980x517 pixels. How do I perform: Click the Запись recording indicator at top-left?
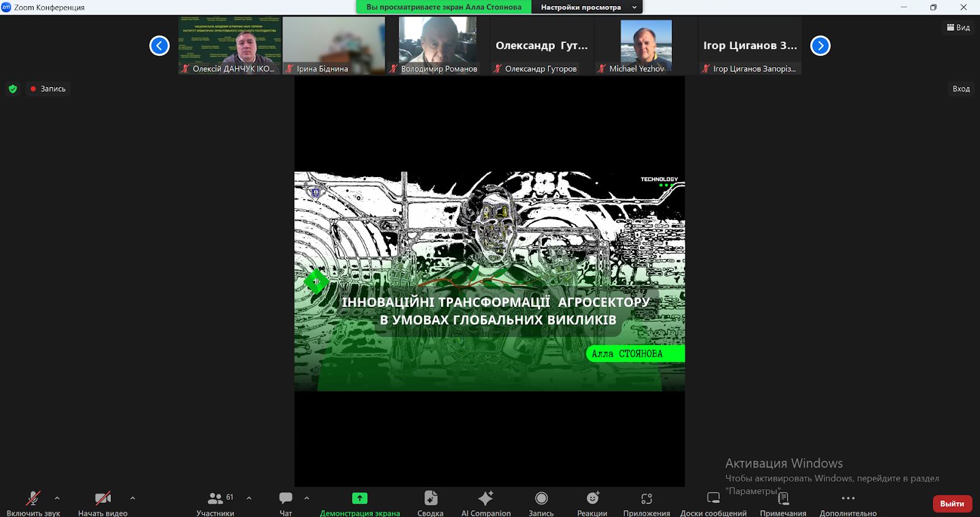point(48,89)
